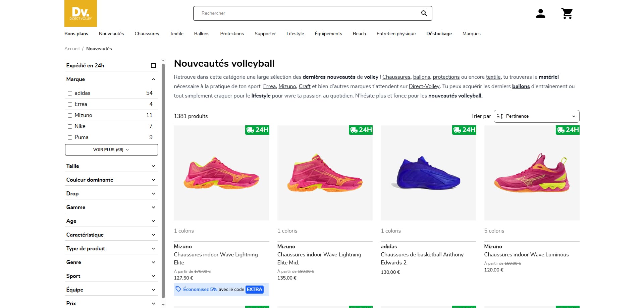Open the user account icon

click(x=540, y=13)
